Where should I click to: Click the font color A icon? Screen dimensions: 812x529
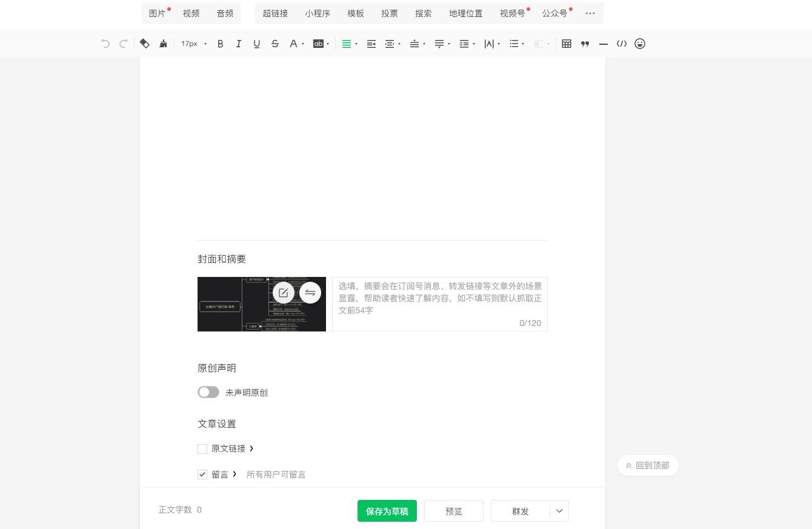pyautogui.click(x=293, y=44)
